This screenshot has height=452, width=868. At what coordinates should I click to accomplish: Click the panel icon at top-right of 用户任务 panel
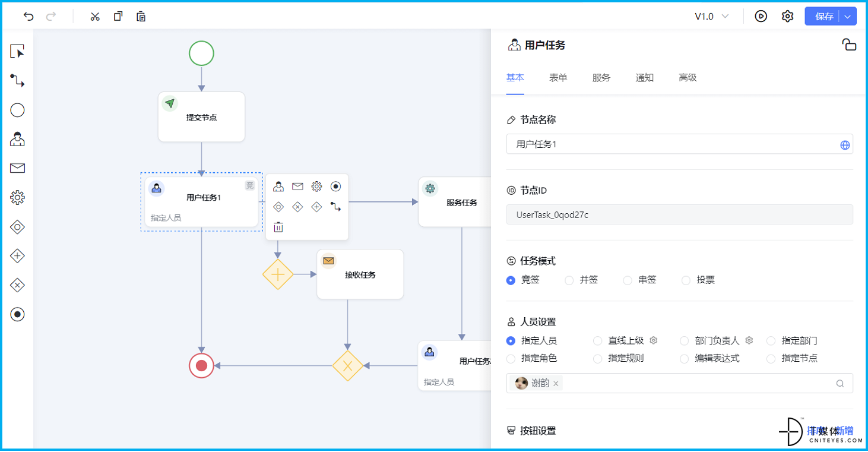849,45
